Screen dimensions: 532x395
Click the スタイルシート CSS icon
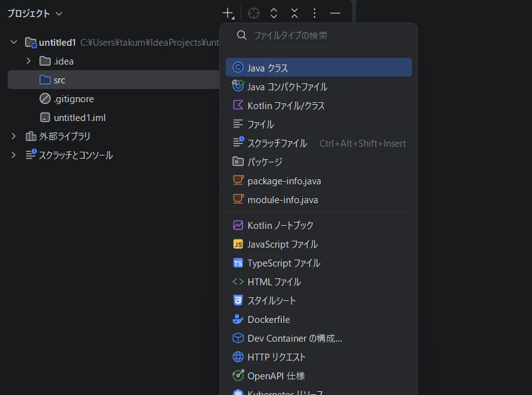pos(238,300)
